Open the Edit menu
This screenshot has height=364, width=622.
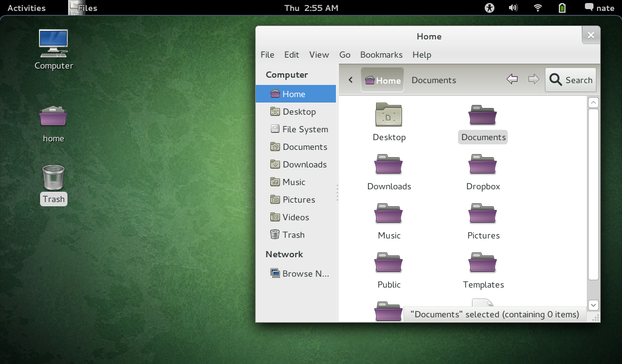point(292,55)
